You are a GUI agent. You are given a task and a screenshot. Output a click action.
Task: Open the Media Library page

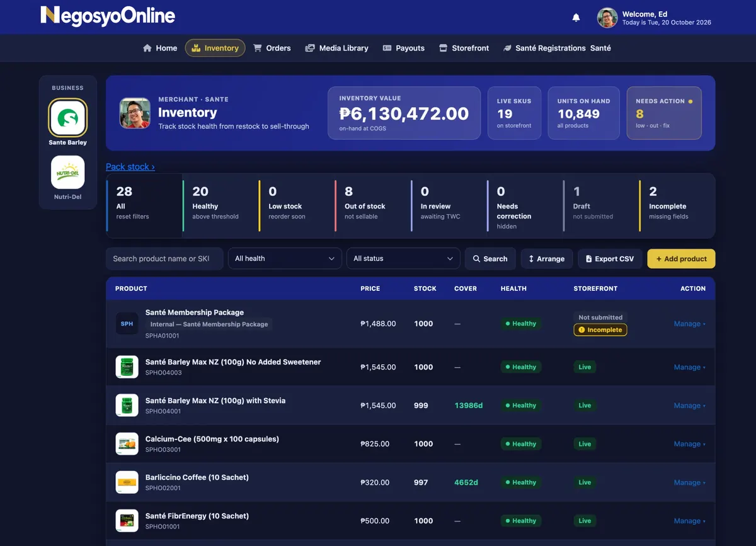pos(336,48)
